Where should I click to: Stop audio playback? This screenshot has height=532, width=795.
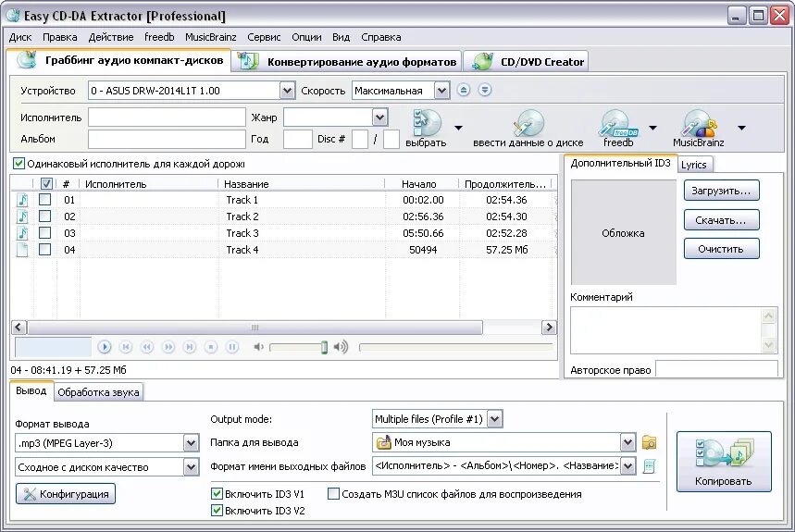click(x=211, y=347)
